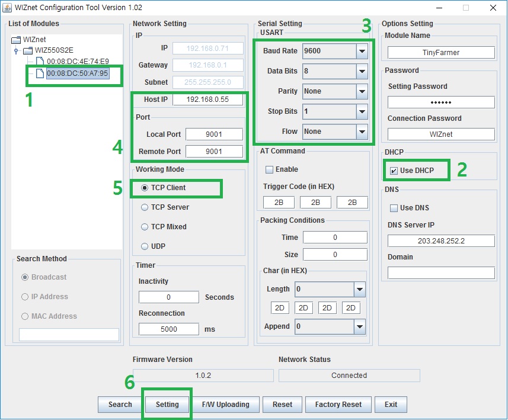
Task: Select TCP Mixed working mode
Action: [145, 227]
